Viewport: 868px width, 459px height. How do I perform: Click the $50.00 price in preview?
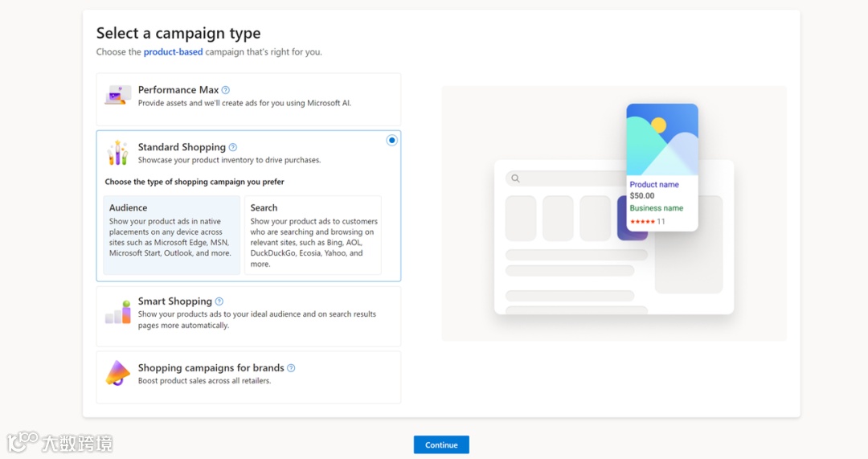click(x=642, y=196)
